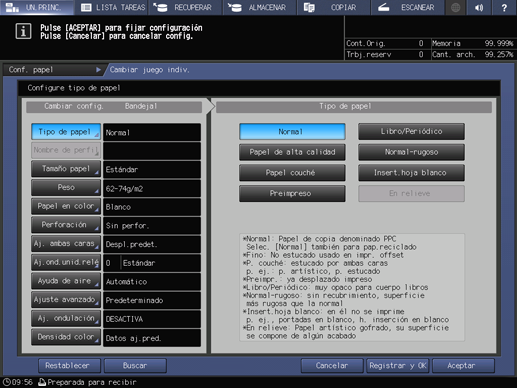Click the Memoria 99.999% readout
517x388 pixels.
tap(473, 43)
